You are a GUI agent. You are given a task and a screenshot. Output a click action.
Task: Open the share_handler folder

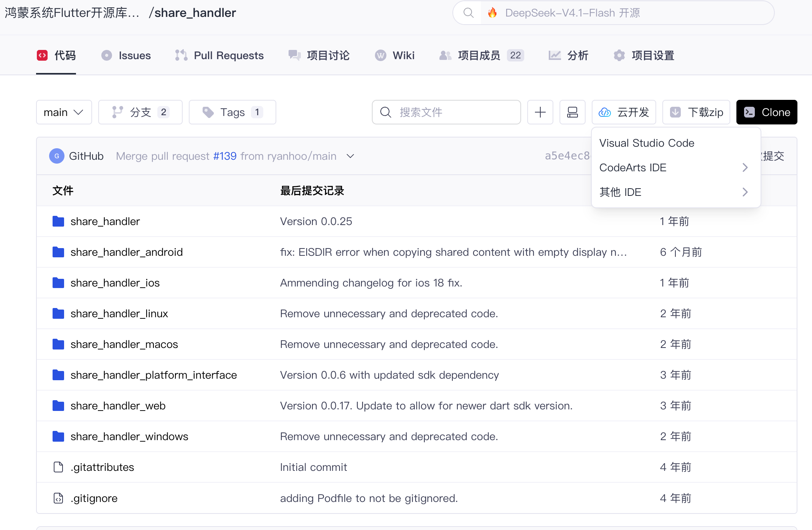tap(105, 221)
